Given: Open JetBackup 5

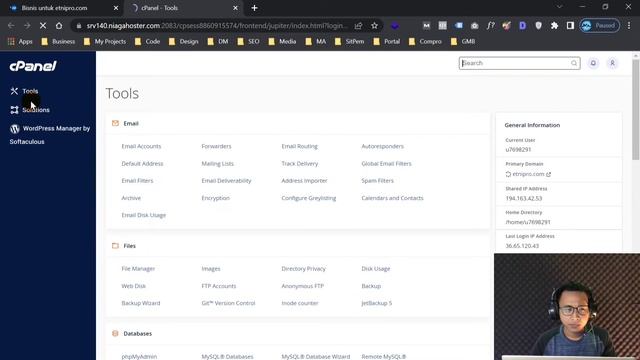Looking at the screenshot, I should point(376,303).
